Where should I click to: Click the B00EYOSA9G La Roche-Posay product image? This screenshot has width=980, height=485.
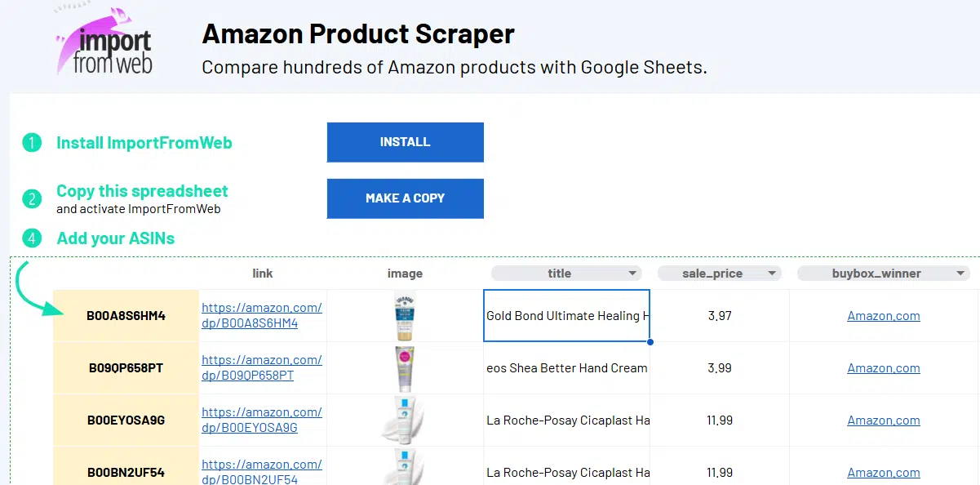click(405, 420)
